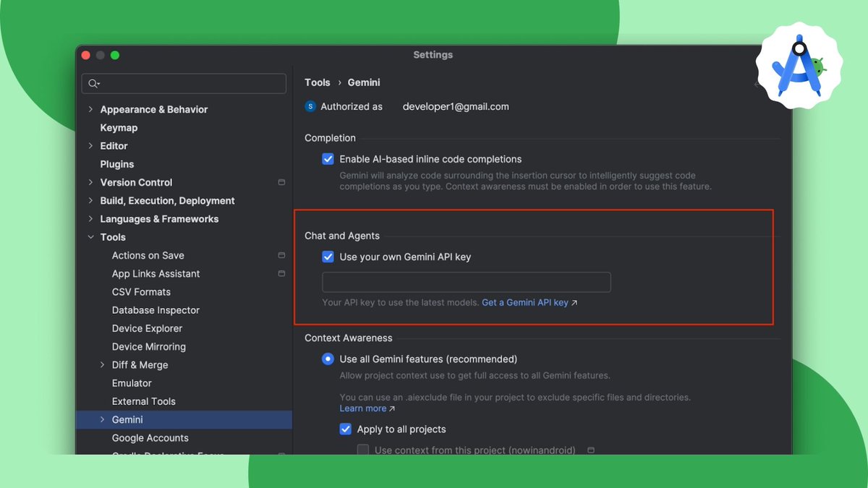Screen dimensions: 868x488
Task: Click the search magnifier icon in Settings
Action: click(93, 83)
